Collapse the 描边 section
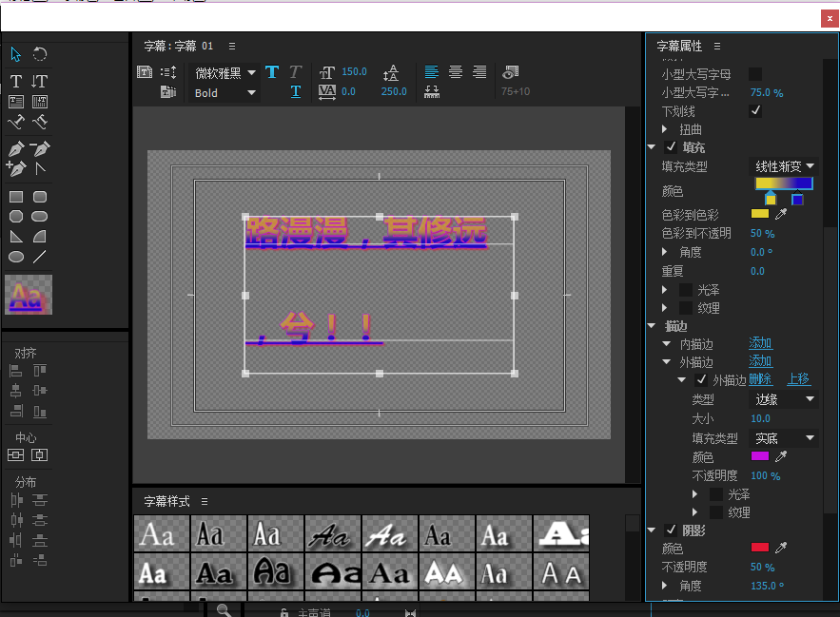The image size is (840, 617). coord(652,326)
